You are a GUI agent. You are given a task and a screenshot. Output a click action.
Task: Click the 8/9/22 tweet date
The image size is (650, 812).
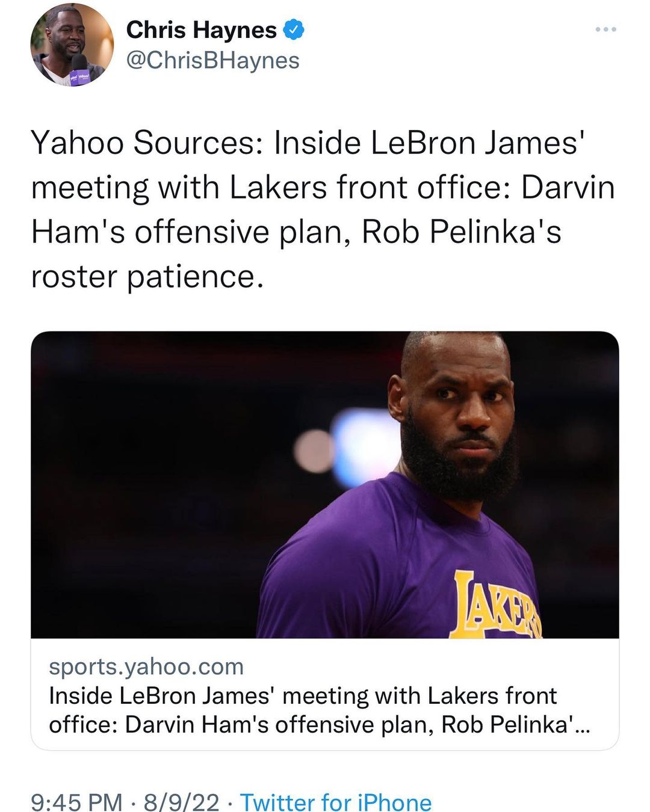181,802
